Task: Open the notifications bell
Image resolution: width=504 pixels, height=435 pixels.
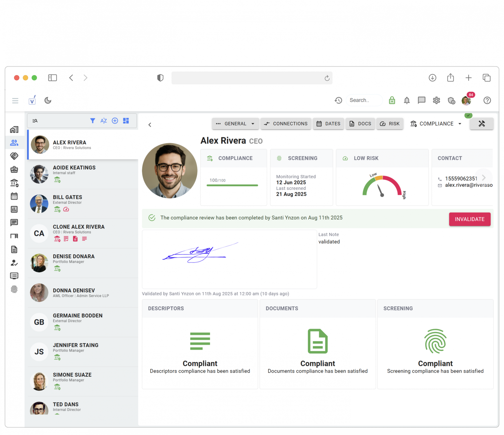Action: coord(407,100)
